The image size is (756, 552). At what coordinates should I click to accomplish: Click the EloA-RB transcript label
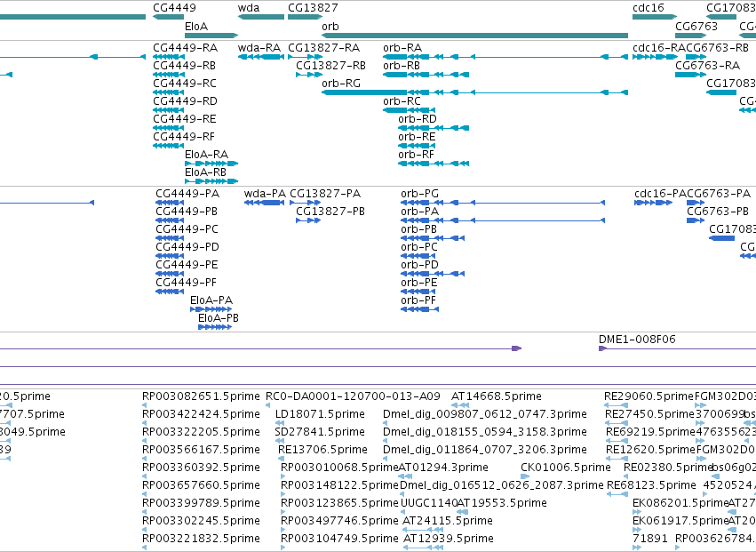click(x=205, y=172)
